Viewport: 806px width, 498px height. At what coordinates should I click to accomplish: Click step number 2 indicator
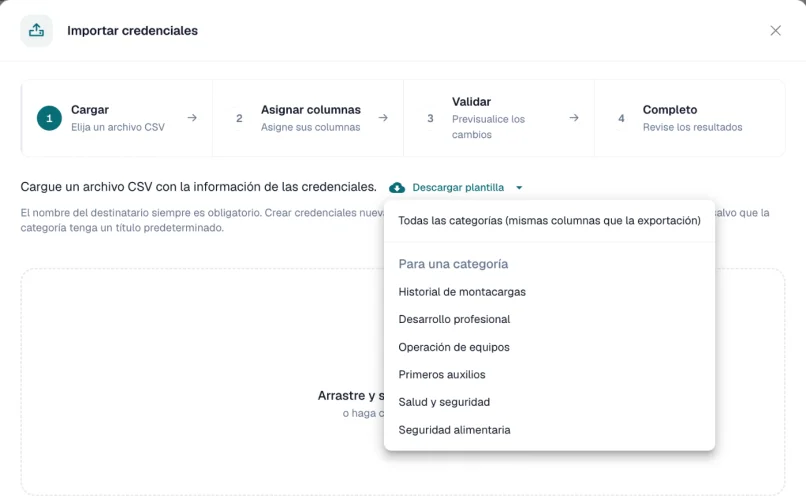(239, 118)
